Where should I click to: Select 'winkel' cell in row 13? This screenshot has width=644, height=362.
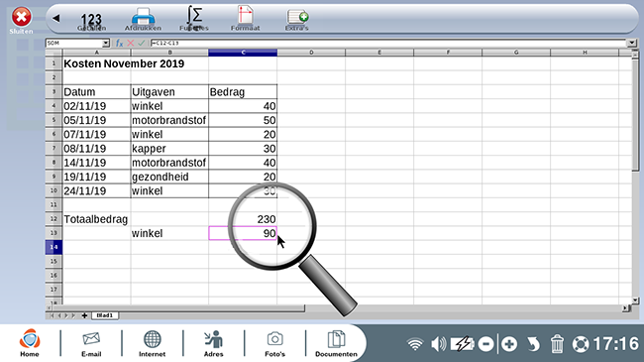(169, 233)
